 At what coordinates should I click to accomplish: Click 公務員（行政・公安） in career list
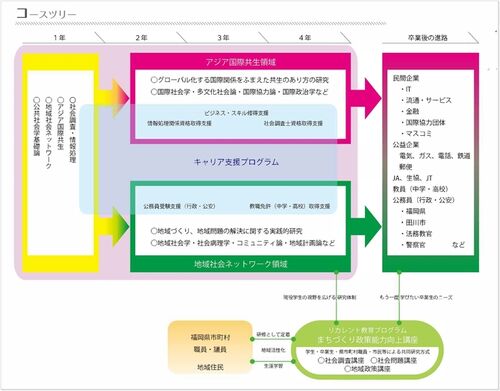pos(424,200)
